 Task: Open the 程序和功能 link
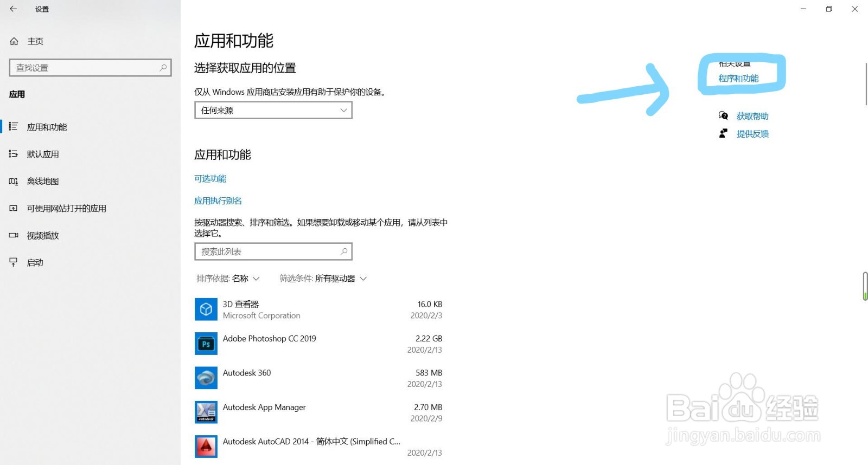click(x=738, y=78)
